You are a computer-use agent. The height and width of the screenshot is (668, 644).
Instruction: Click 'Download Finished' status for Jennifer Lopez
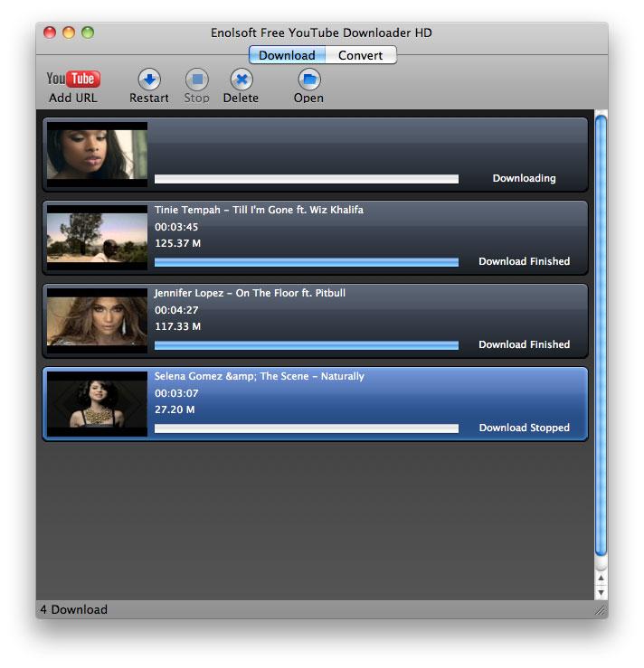coord(525,344)
